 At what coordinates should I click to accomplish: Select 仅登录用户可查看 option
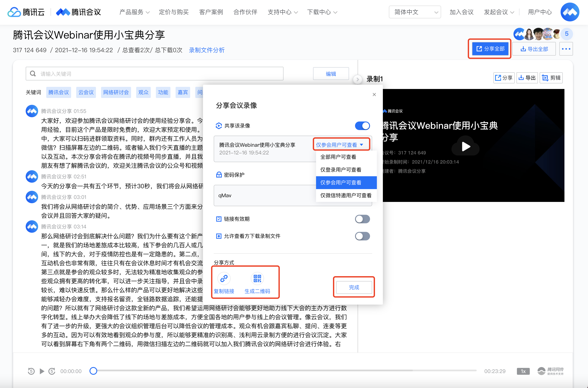(346, 170)
